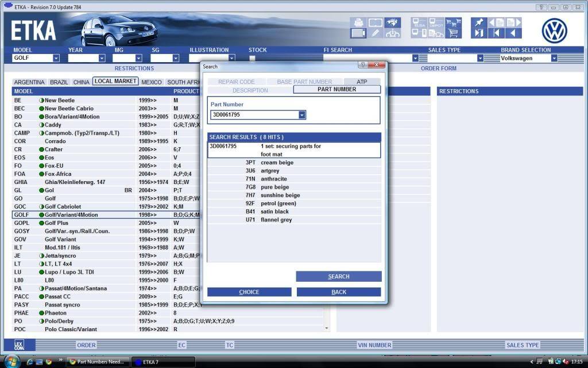This screenshot has width=588, height=368.
Task: Click the Volkswagen logo
Action: (x=554, y=30)
